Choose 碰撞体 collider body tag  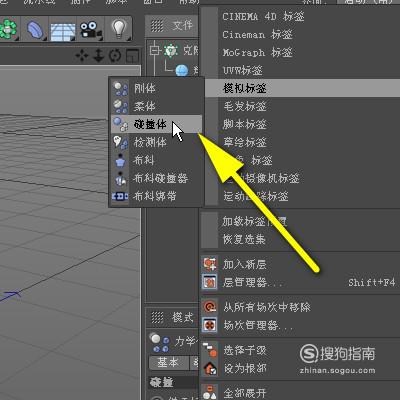pyautogui.click(x=156, y=124)
